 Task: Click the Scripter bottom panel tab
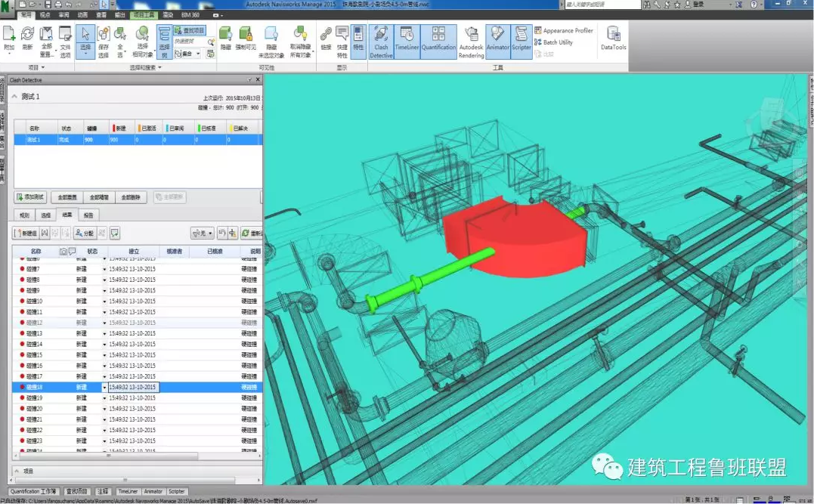[x=177, y=491]
